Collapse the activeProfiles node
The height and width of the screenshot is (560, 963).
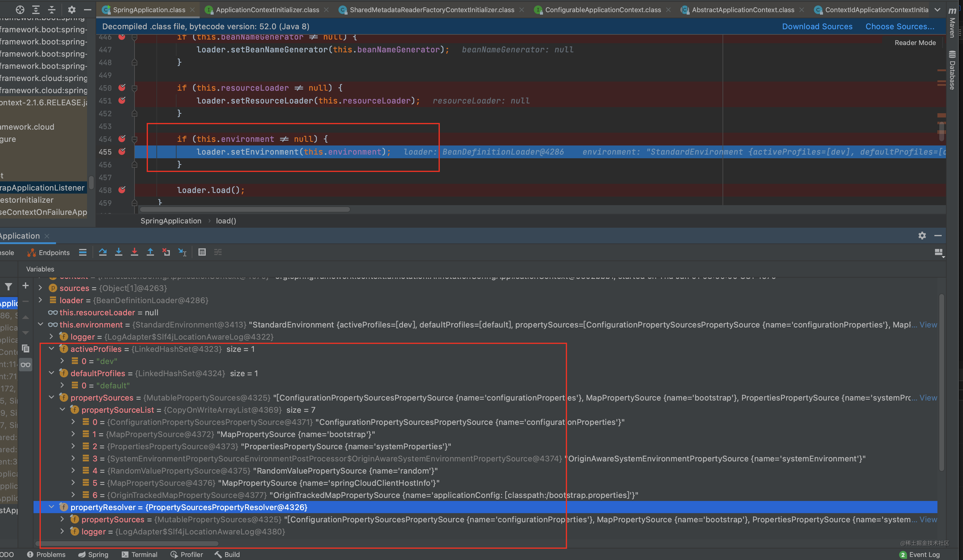(x=52, y=348)
